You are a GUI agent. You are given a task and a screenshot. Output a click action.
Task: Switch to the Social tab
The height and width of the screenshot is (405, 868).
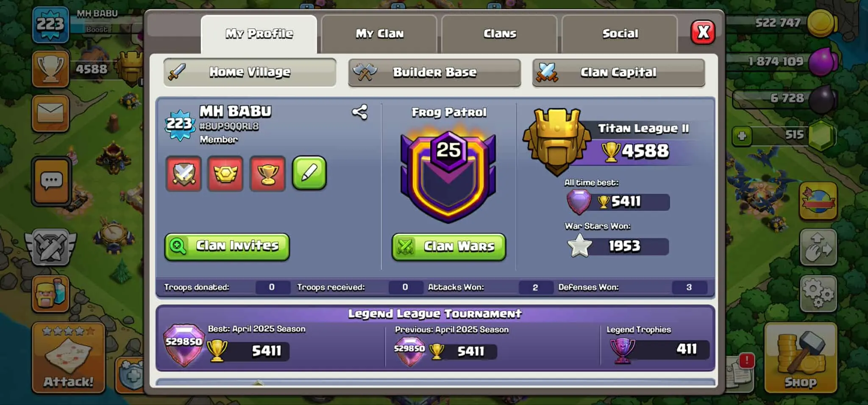pos(620,34)
